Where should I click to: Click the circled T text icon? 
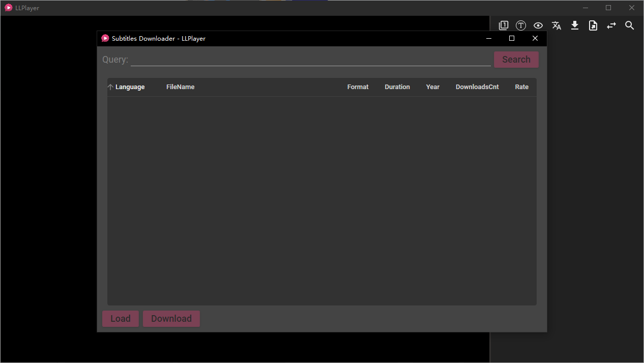point(521,25)
